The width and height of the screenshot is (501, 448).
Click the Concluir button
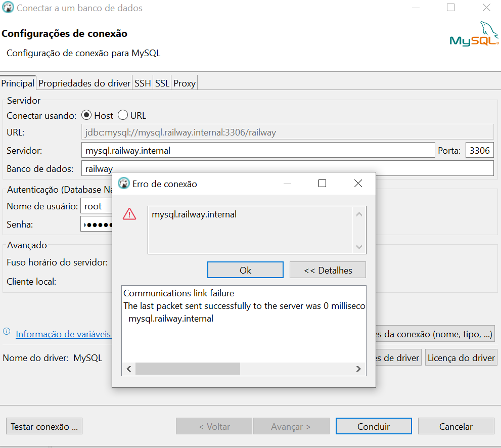click(374, 426)
